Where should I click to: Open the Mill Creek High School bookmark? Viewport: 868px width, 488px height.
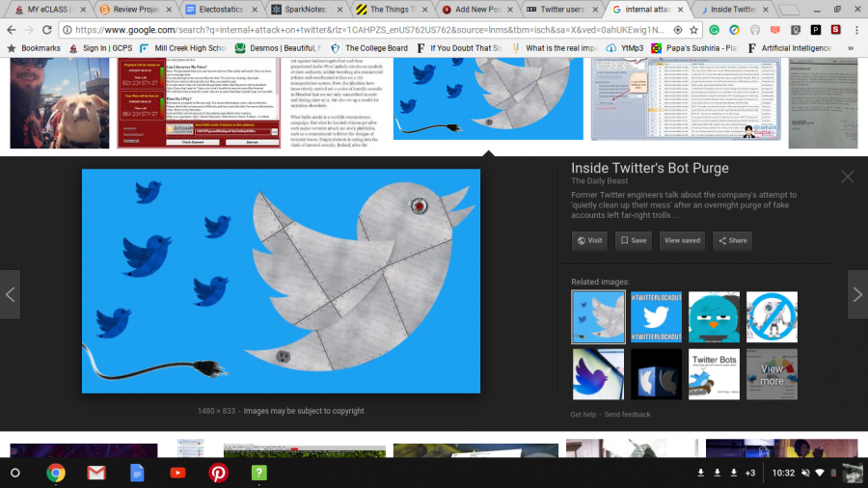click(x=183, y=48)
